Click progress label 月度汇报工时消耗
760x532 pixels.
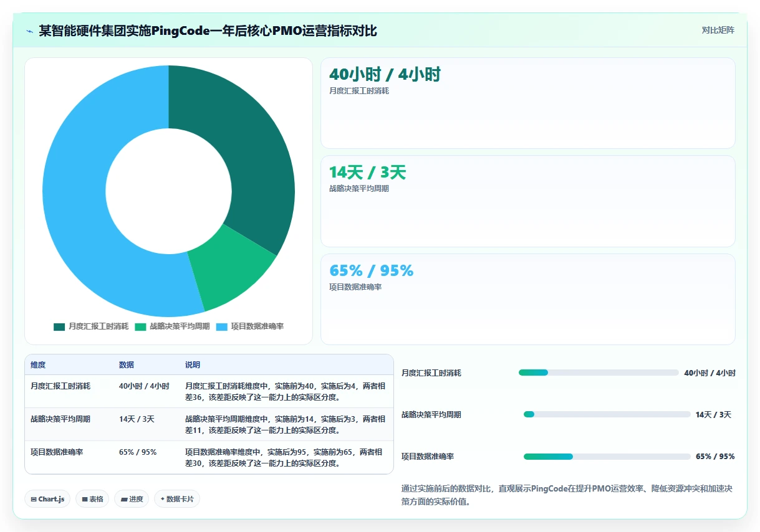(x=431, y=373)
